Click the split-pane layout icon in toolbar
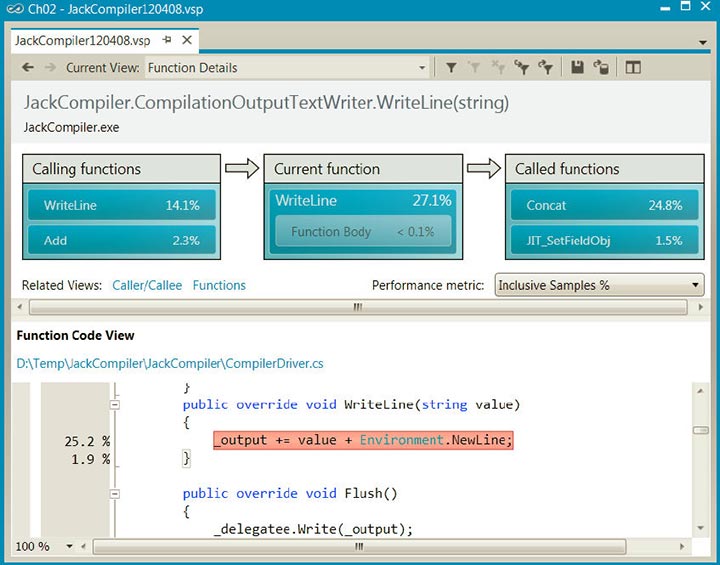This screenshot has width=720, height=565. [x=633, y=68]
